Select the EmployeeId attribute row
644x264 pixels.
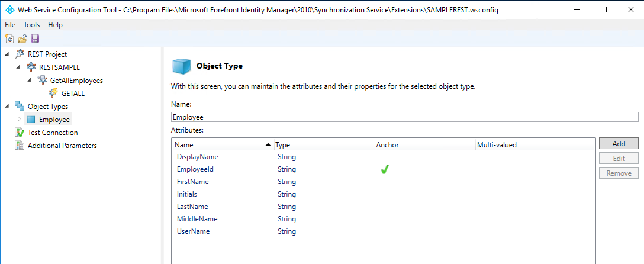pyautogui.click(x=383, y=169)
